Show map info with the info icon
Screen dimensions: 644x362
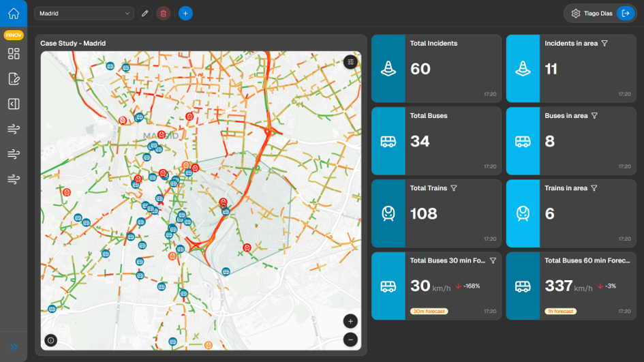click(51, 340)
